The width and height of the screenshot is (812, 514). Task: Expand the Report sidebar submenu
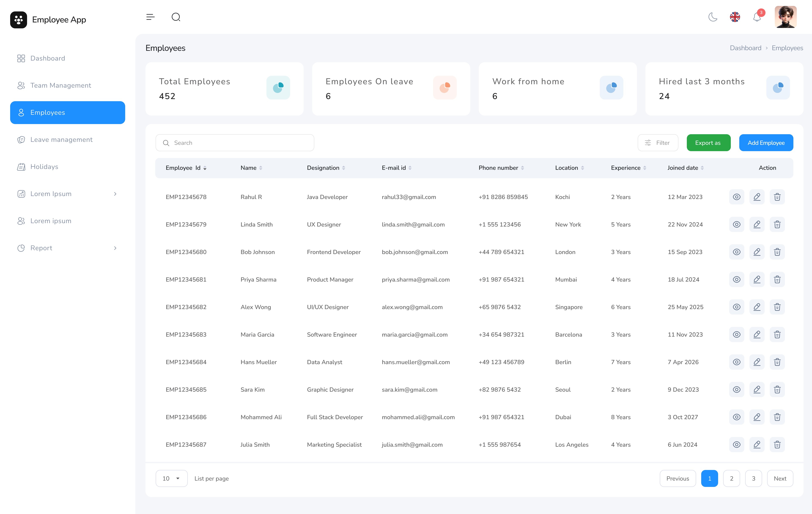click(115, 248)
